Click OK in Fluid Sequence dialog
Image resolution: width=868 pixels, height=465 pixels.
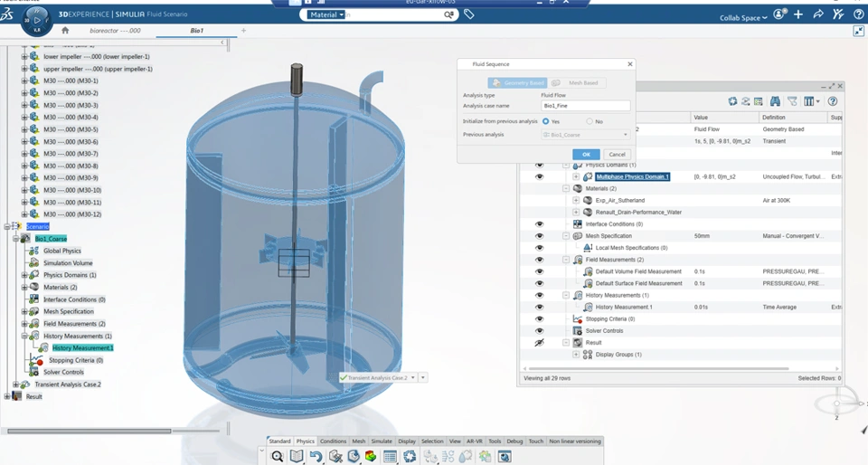586,155
